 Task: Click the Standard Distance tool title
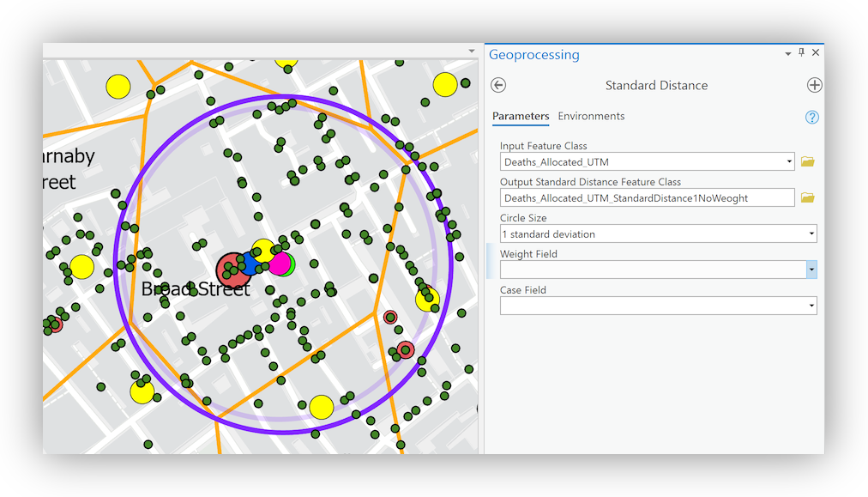coord(656,85)
